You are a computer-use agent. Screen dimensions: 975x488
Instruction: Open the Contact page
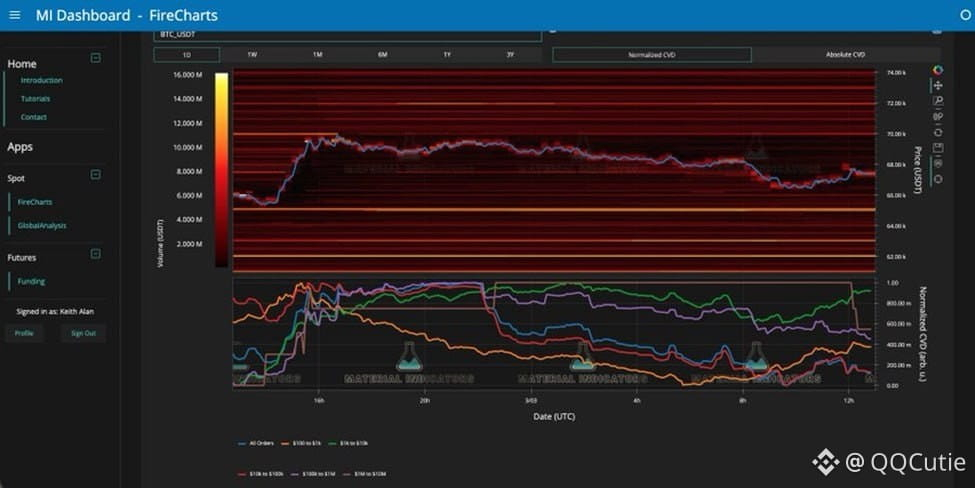pos(34,117)
